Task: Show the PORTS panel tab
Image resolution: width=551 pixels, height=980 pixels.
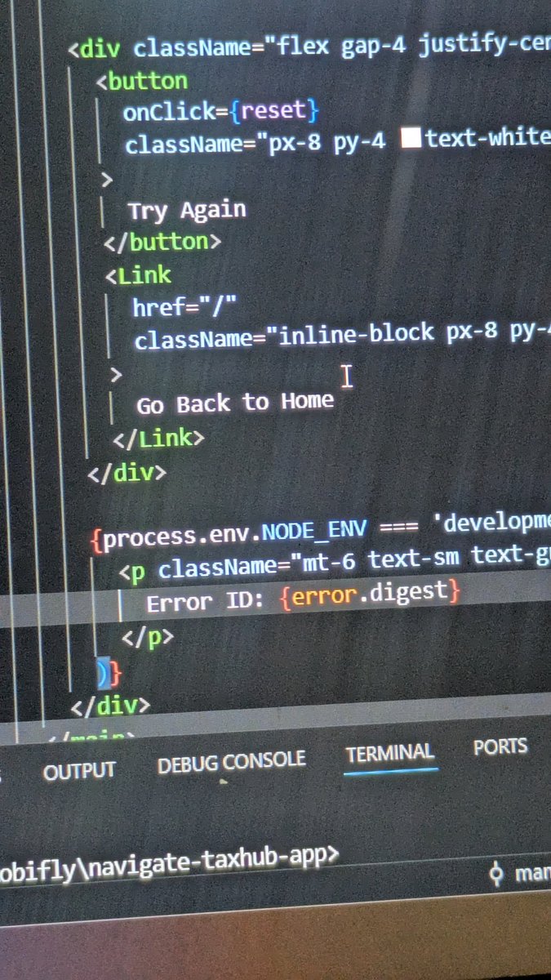Action: click(x=500, y=746)
